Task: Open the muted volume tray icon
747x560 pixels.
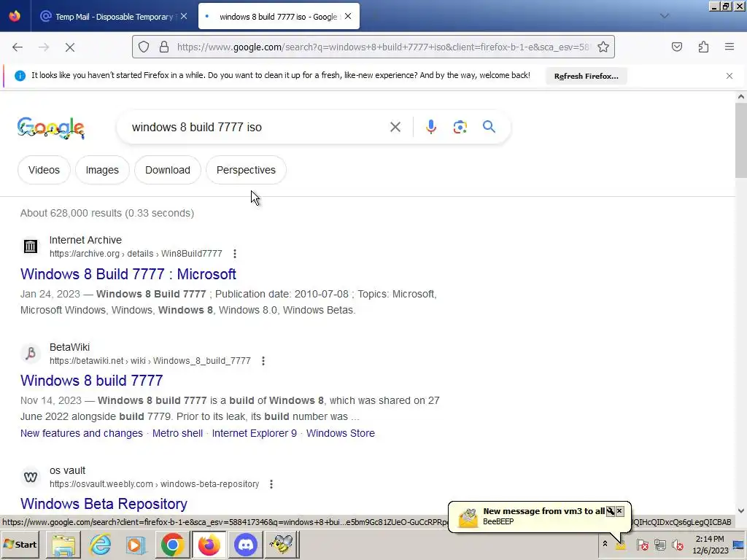Action: point(677,544)
